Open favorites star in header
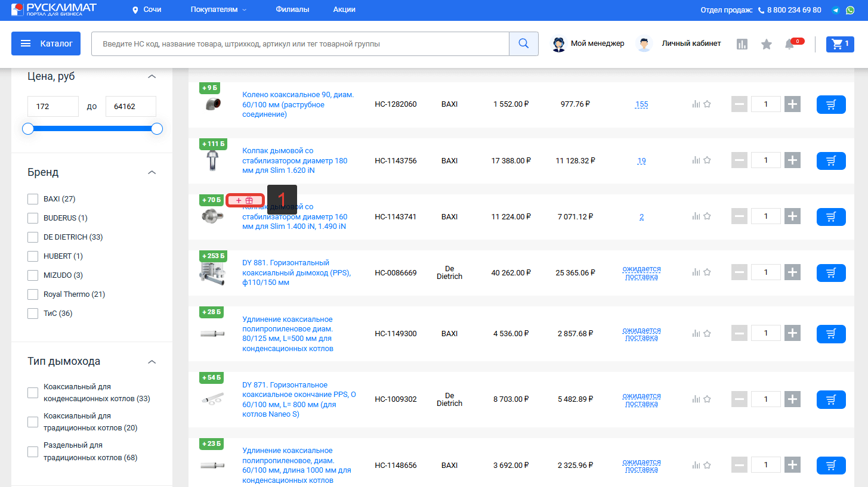 pyautogui.click(x=767, y=44)
